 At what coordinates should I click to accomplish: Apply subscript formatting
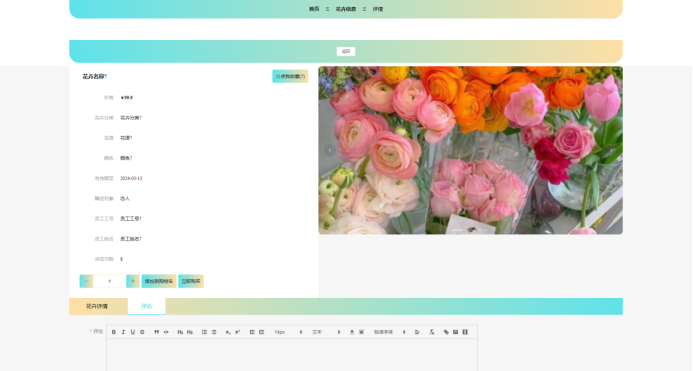point(228,332)
